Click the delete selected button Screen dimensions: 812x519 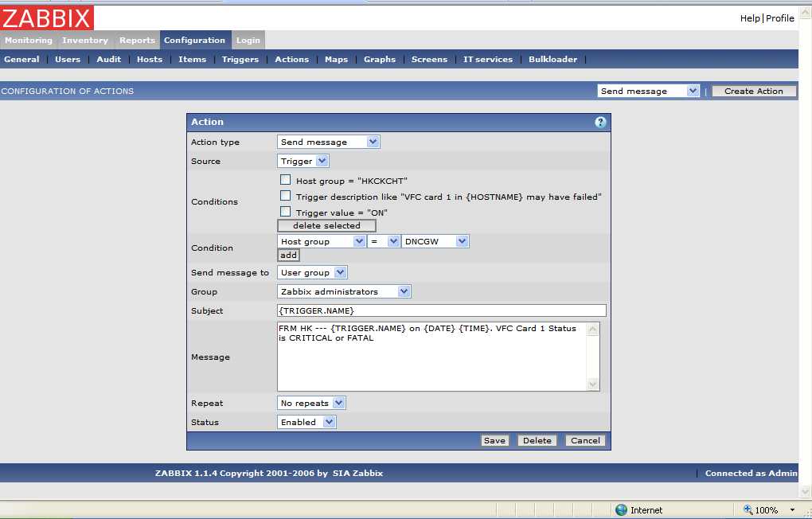coord(326,226)
